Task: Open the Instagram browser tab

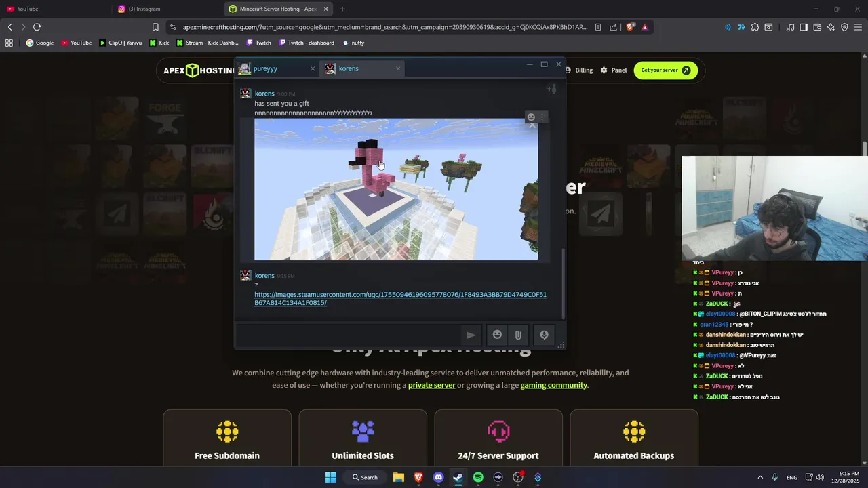Action: 167,9
